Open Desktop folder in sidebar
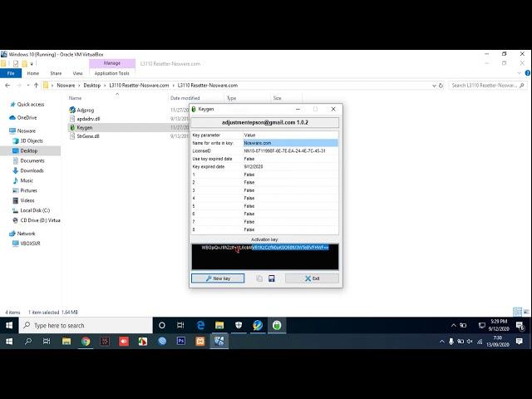This screenshot has height=399, width=532. [25, 150]
